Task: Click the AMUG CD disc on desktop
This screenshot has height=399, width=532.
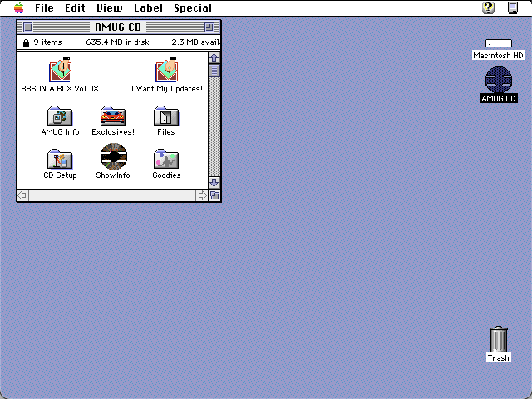Action: pos(499,80)
